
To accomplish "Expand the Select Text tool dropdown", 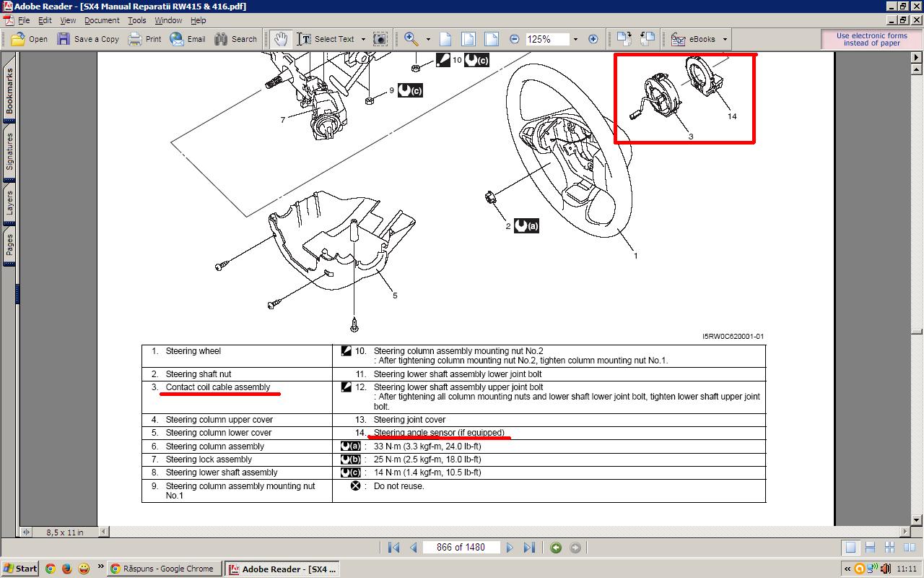I will tap(363, 39).
